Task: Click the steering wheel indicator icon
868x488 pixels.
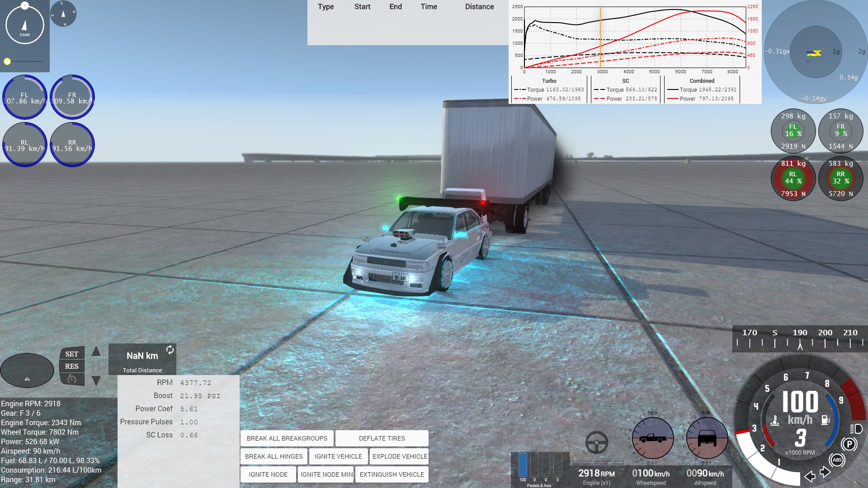Action: (x=596, y=442)
